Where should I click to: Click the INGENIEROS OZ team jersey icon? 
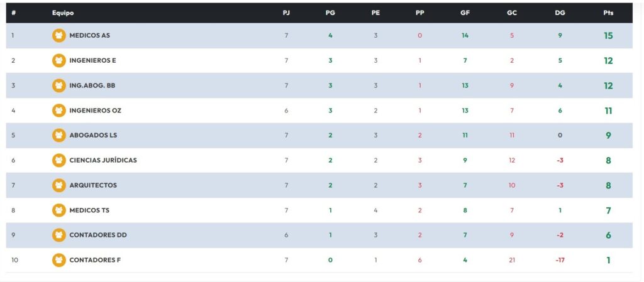tap(58, 111)
